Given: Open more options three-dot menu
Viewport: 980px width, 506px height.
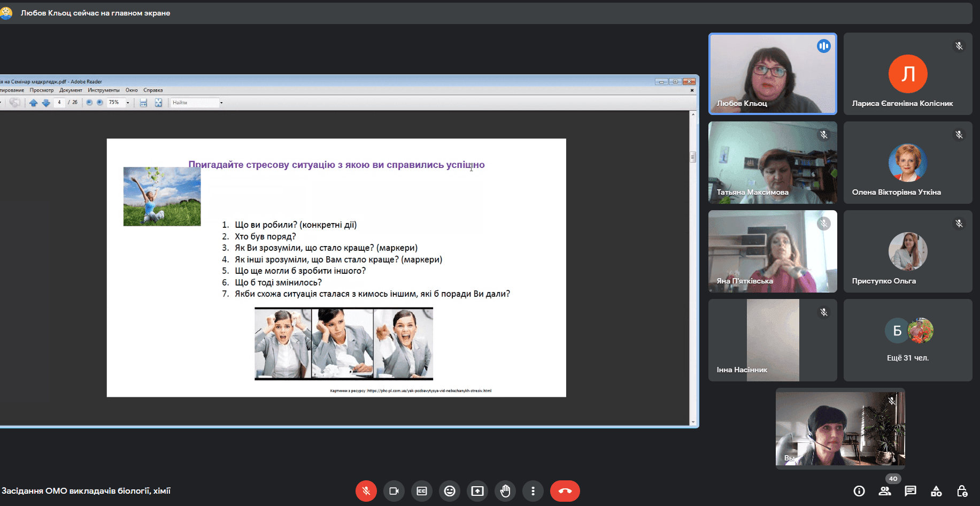Looking at the screenshot, I should 533,491.
